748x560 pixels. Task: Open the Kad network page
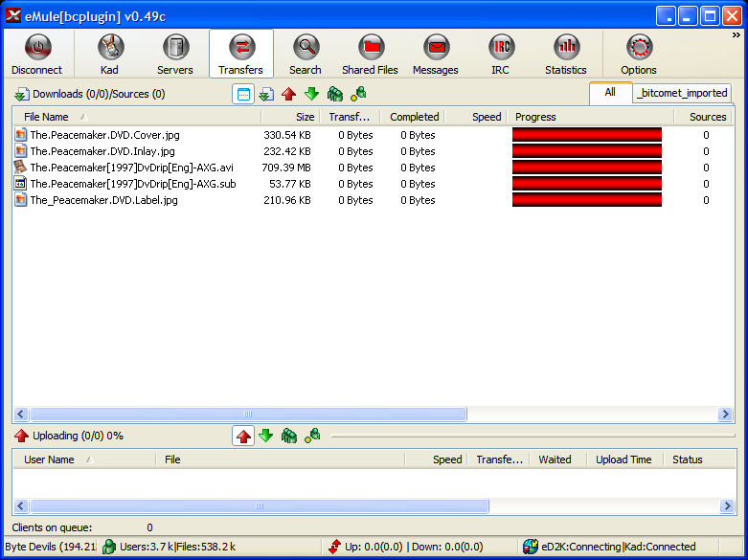110,54
